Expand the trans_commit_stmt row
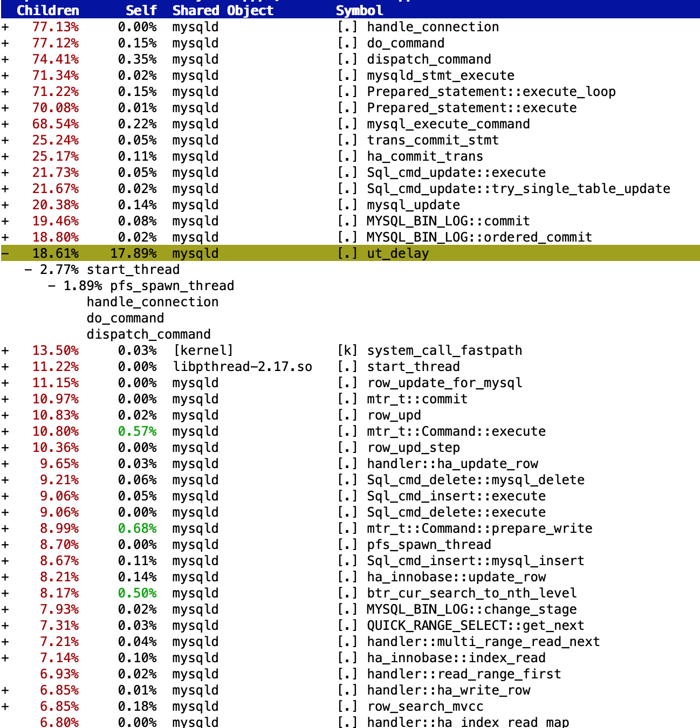 click(5, 140)
